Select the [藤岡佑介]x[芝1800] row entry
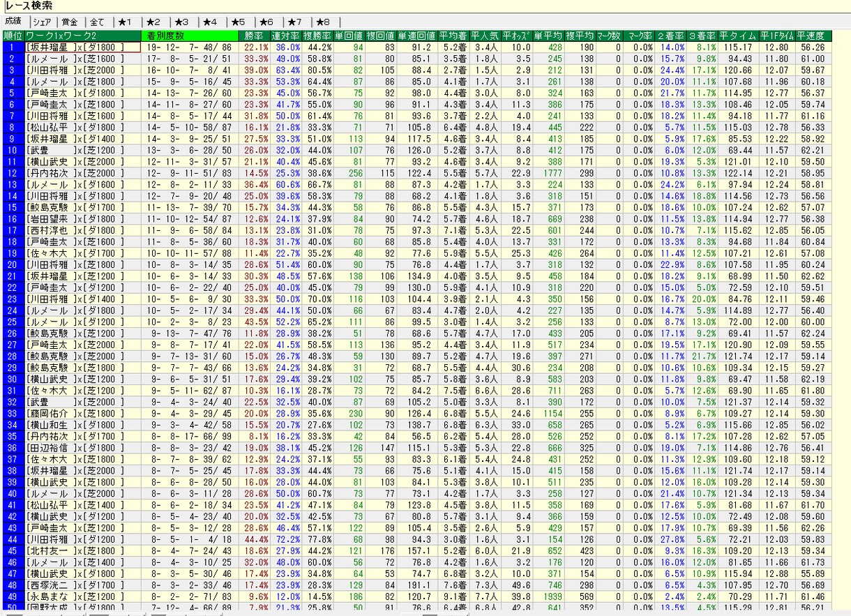 pos(83,413)
